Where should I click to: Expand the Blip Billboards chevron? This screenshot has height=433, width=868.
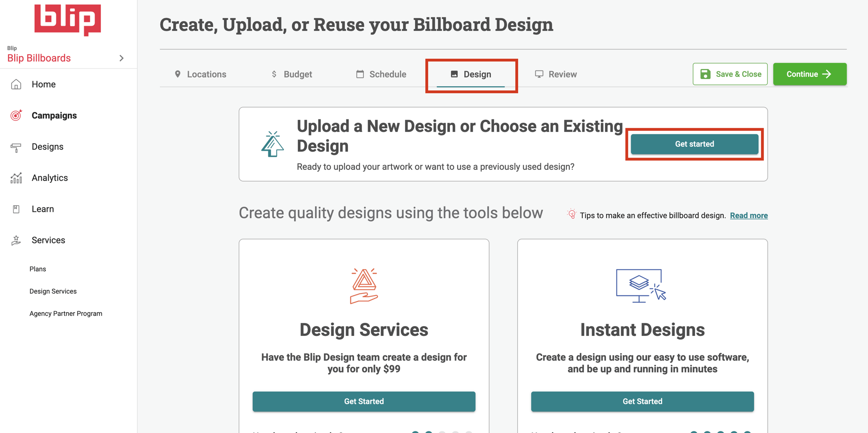(x=122, y=58)
